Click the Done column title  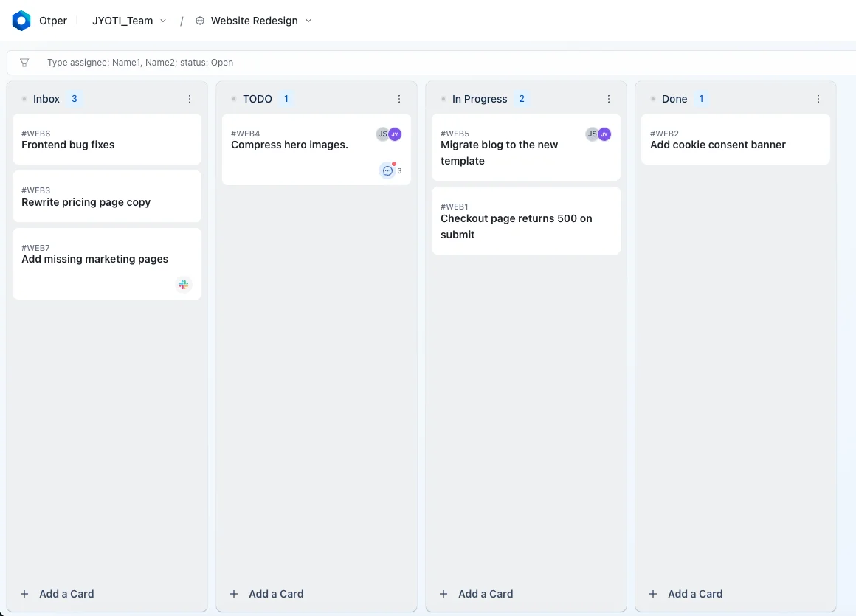point(674,99)
